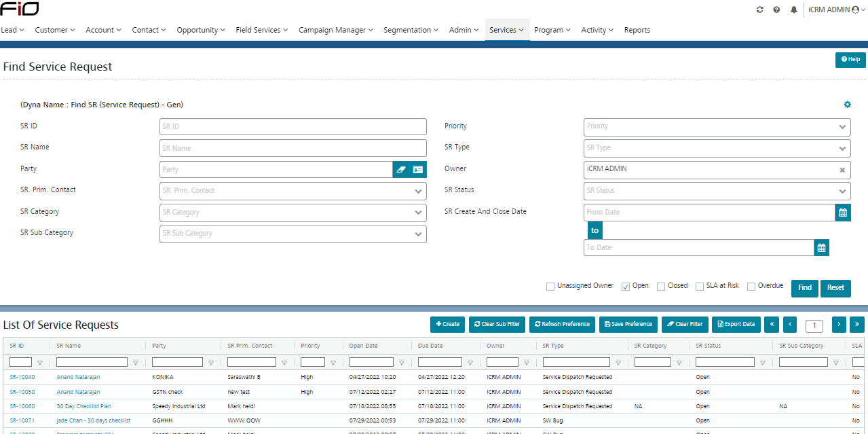Click the refresh icon in top header
The image size is (868, 434).
(x=759, y=10)
